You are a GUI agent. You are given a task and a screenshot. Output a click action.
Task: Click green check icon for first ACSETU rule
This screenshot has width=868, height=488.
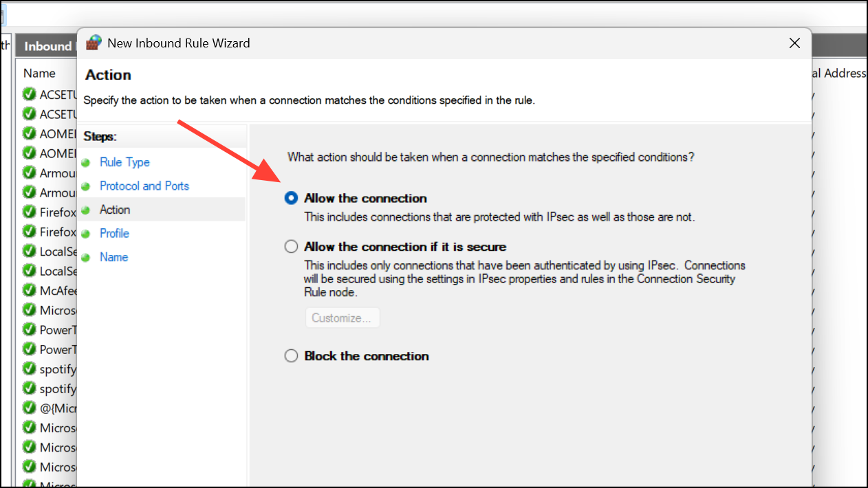coord(30,94)
